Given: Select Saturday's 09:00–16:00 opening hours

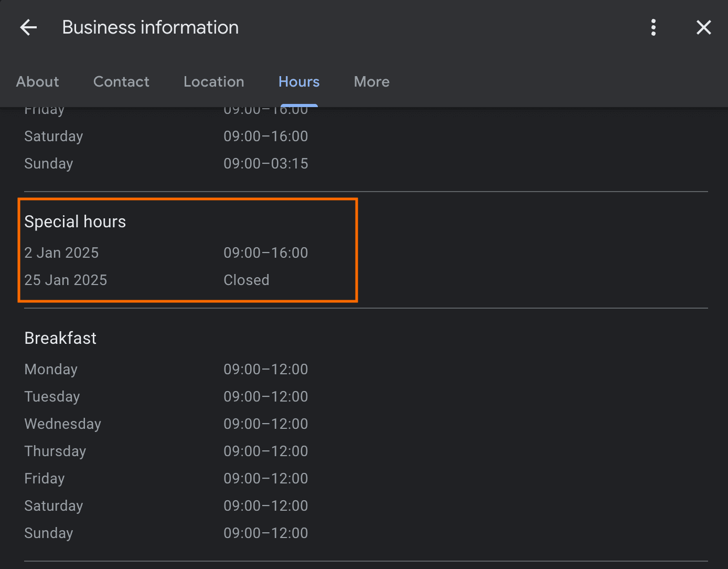Looking at the screenshot, I should 265,136.
